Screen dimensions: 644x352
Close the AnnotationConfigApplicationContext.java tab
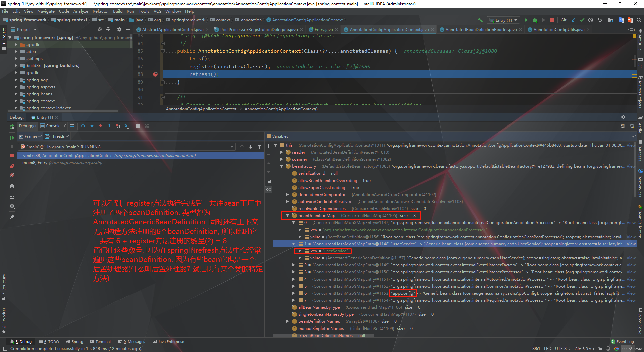coord(433,30)
